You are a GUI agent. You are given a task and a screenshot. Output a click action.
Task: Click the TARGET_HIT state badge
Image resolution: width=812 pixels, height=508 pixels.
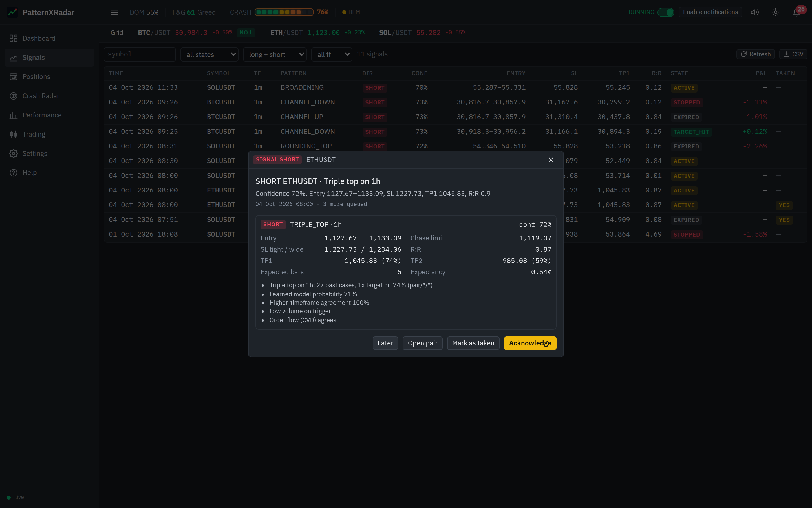click(691, 132)
